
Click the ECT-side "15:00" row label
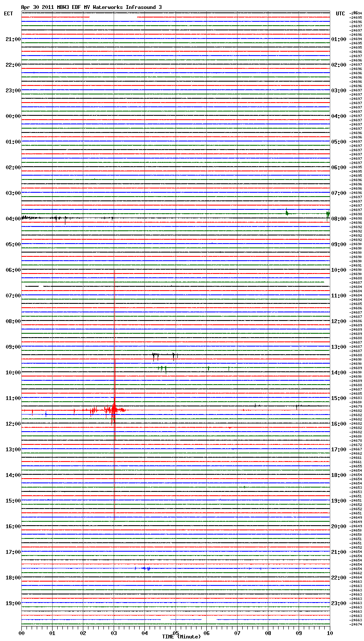[13, 501]
